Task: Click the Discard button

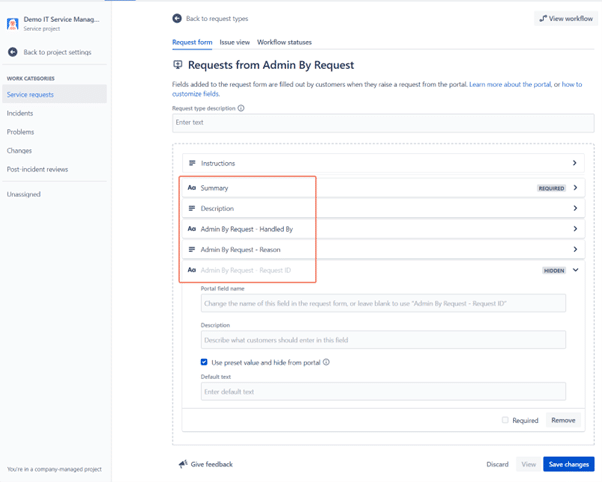Action: [x=497, y=464]
